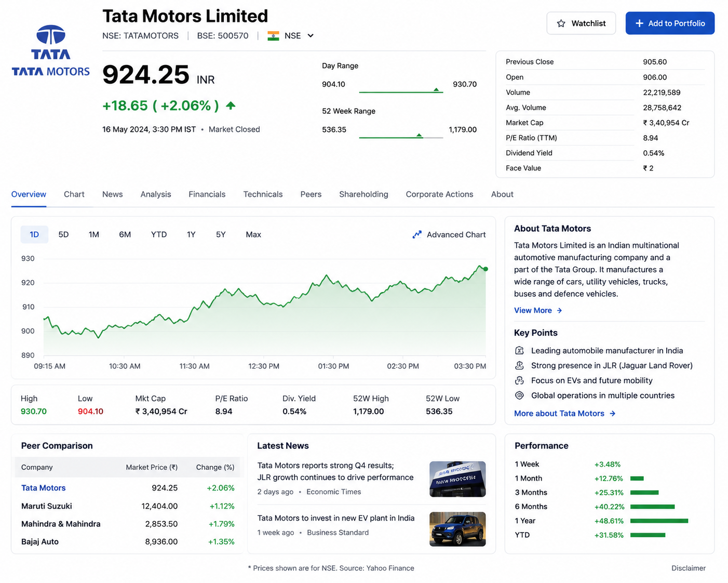Click the Mahindra & Mahindra peer row
The width and height of the screenshot is (728, 583).
pos(128,524)
